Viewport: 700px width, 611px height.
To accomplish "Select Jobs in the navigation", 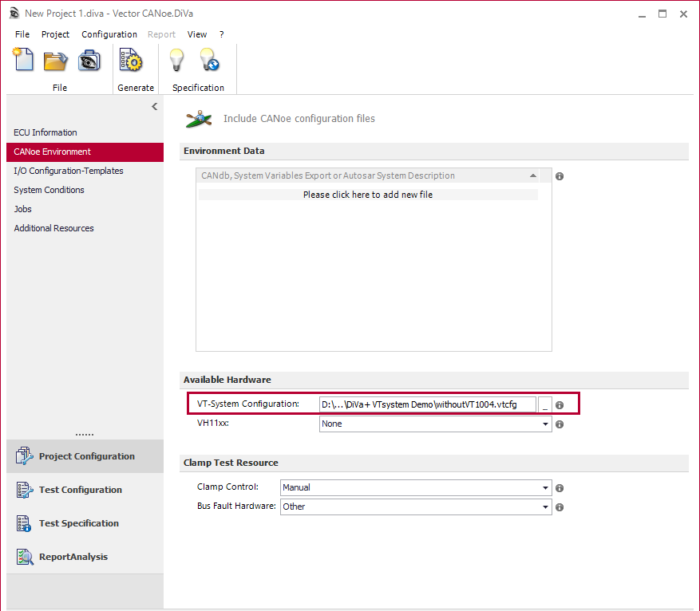I will point(85,209).
